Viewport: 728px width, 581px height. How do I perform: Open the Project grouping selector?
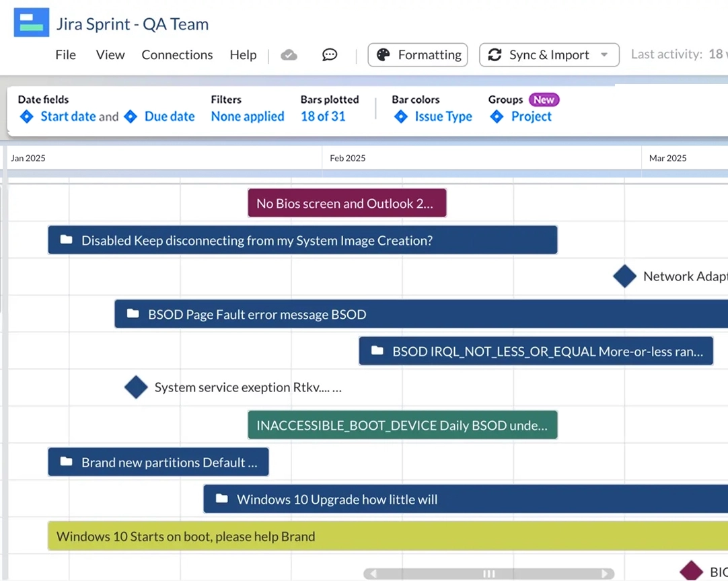(x=531, y=116)
